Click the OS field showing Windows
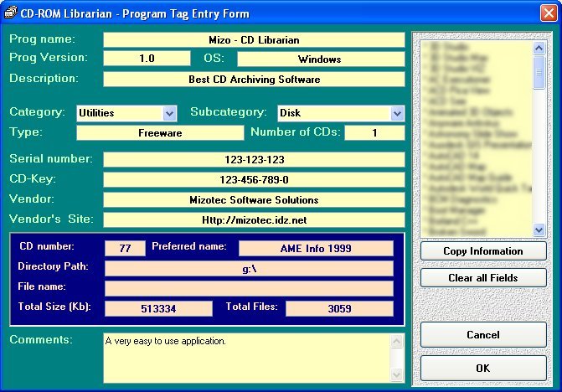 point(321,59)
